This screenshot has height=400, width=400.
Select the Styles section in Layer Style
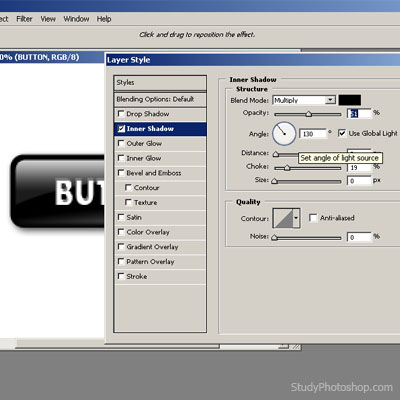pos(160,82)
